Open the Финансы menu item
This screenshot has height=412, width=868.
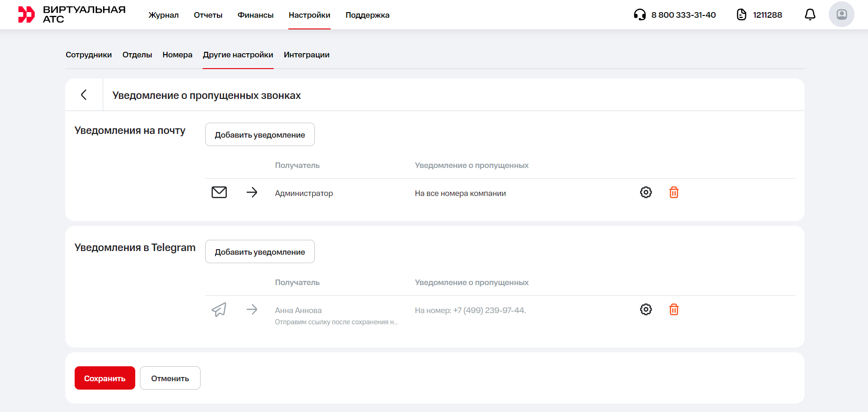256,15
